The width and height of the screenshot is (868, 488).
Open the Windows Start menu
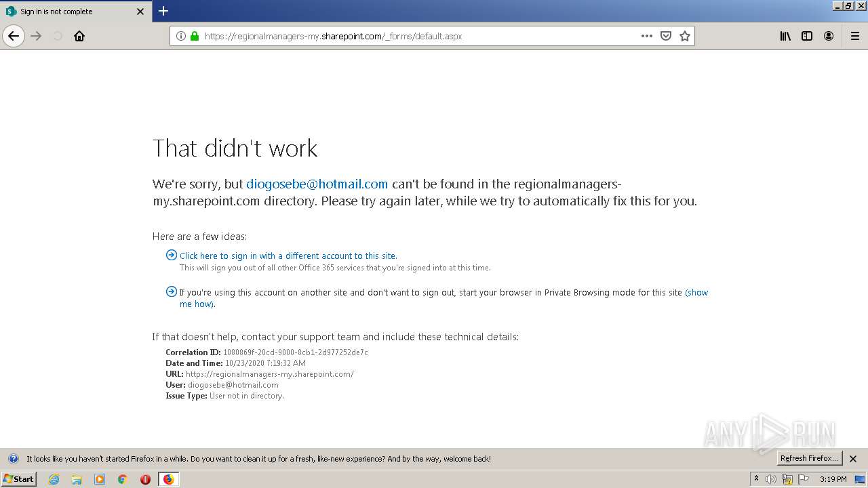18,479
